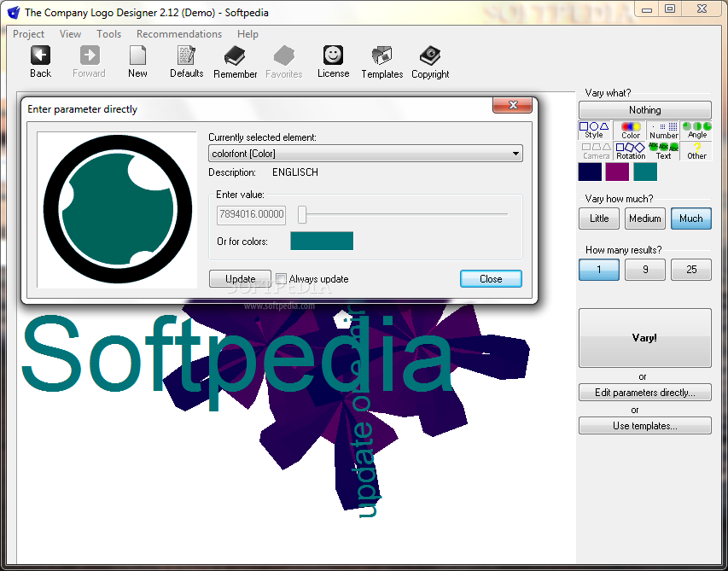This screenshot has height=571, width=728.
Task: Minimize the application window
Action: (x=646, y=9)
